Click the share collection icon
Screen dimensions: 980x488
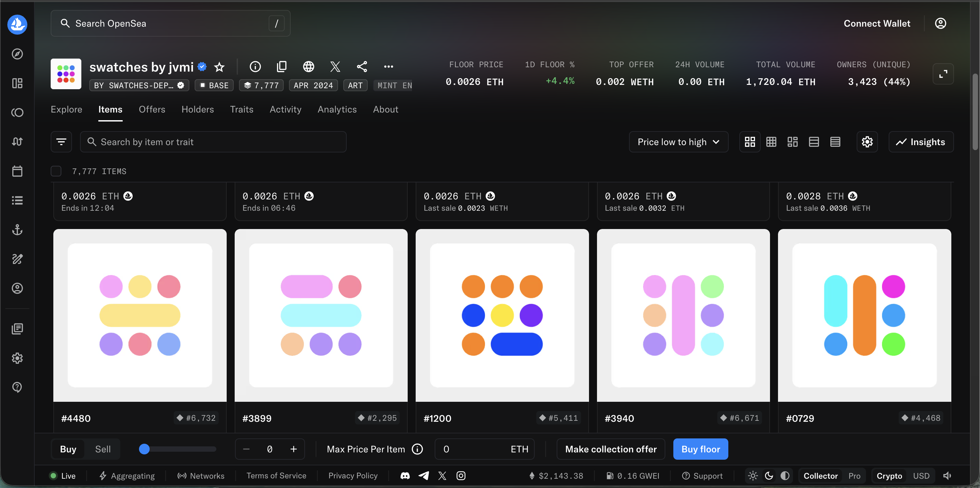(x=362, y=67)
